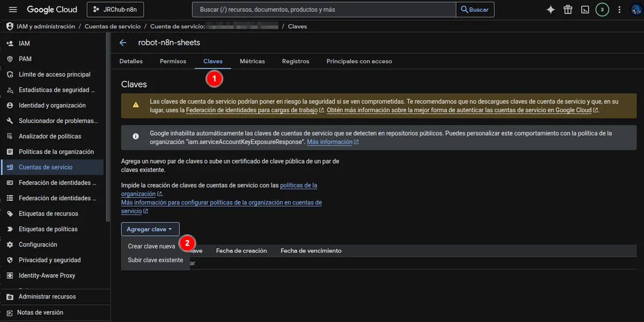Viewport: 644px width, 322px height.
Task: Switch to the Detalles tab
Action: [x=131, y=61]
